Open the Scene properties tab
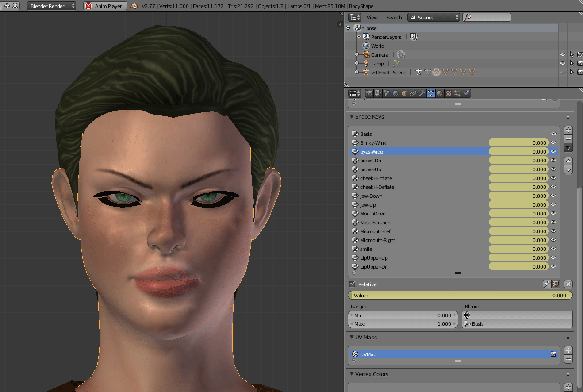Viewport: 583px width, 392px height. 387,93
